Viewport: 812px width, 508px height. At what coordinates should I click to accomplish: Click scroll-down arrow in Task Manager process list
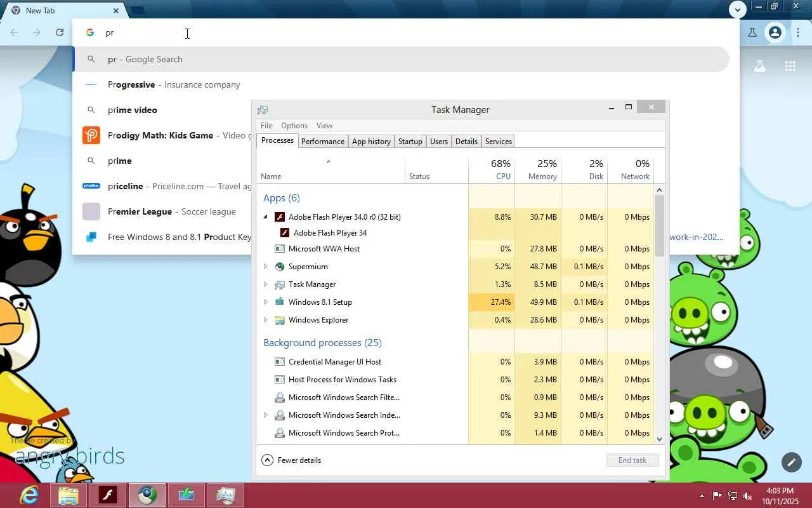tap(659, 439)
